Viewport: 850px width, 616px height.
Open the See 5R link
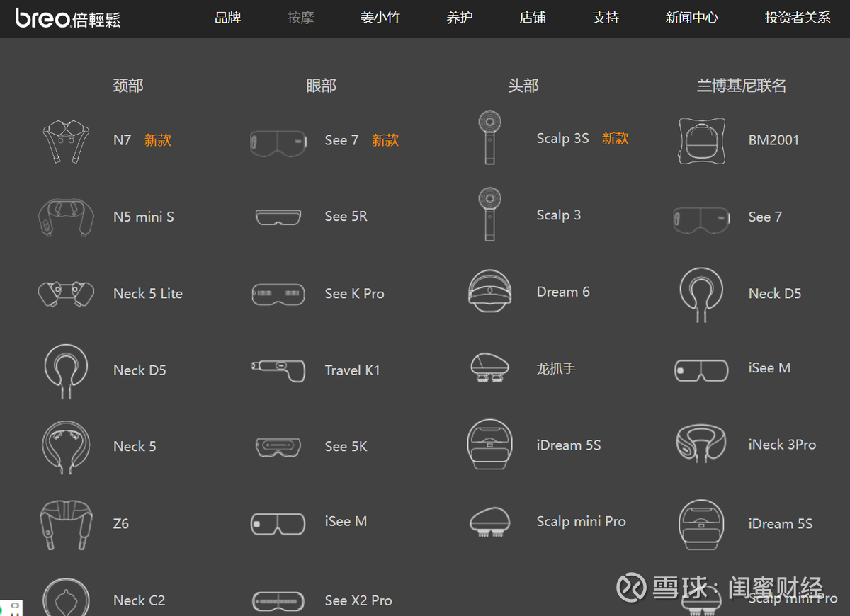346,217
